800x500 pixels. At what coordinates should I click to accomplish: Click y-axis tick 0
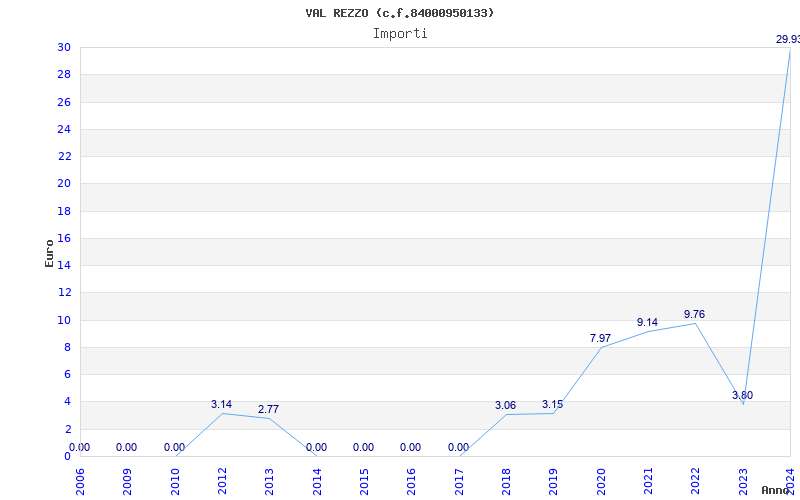point(68,456)
